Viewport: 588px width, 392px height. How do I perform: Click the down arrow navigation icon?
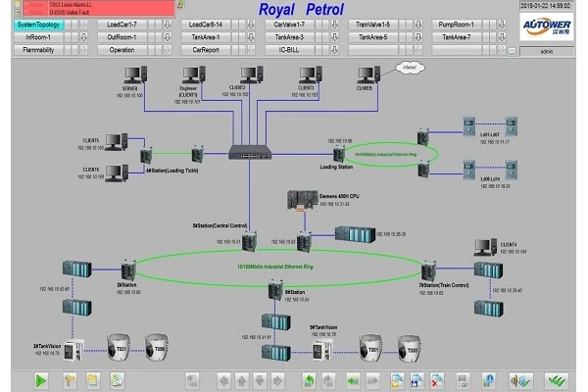pyautogui.click(x=260, y=381)
